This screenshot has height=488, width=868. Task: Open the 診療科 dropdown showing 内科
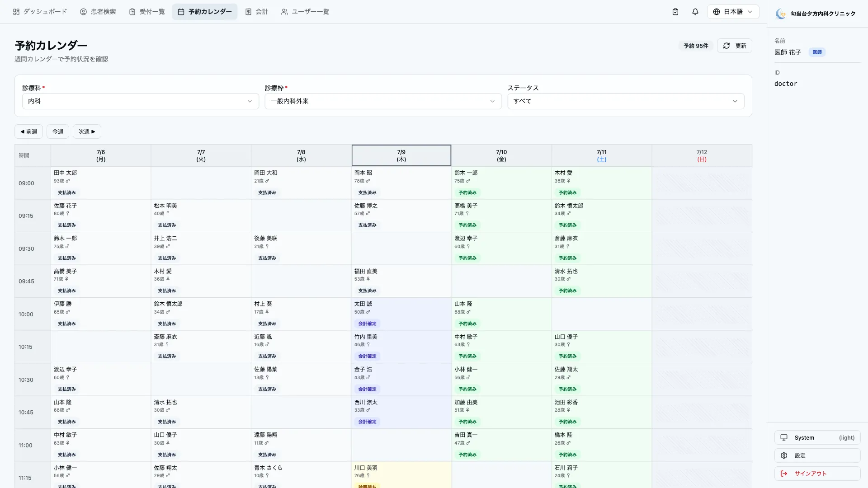[141, 101]
